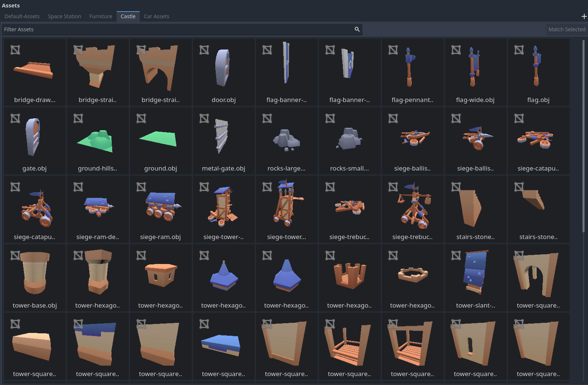Click the magnifier search icon
The height and width of the screenshot is (385, 588).
point(357,29)
